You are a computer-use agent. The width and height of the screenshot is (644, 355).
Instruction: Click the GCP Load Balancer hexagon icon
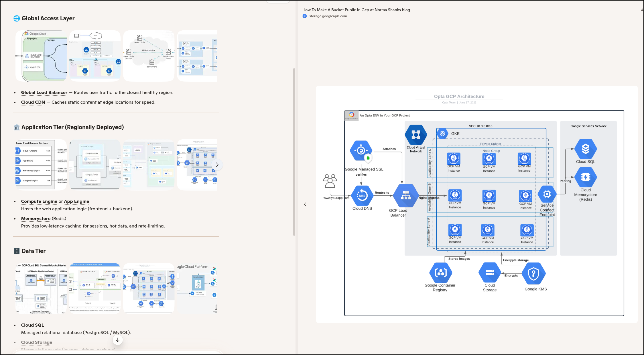click(x=405, y=196)
